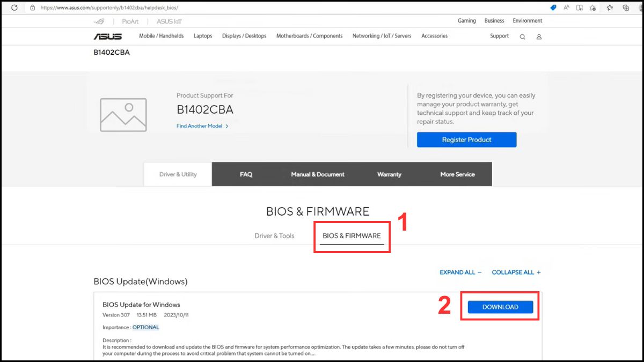Viewport: 644px width, 362px height.
Task: Click EXPAND ALL
Action: click(460, 272)
